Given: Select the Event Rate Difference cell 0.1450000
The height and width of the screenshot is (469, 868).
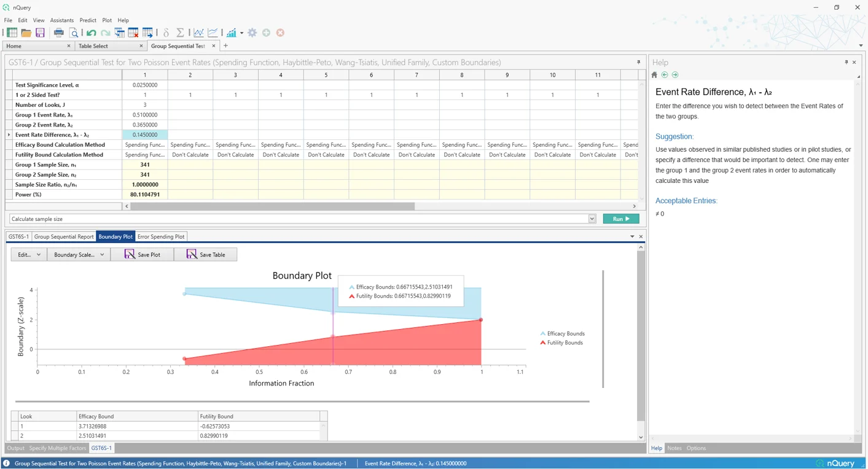Looking at the screenshot, I should tap(145, 134).
